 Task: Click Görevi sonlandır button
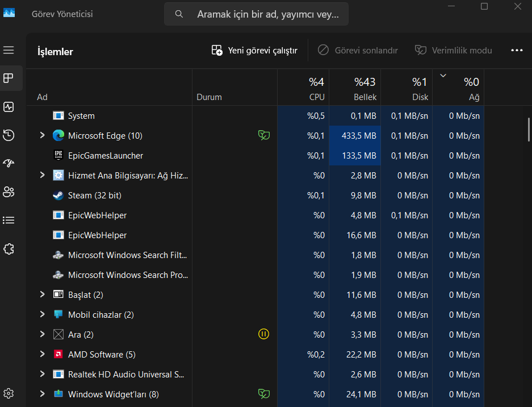[358, 50]
